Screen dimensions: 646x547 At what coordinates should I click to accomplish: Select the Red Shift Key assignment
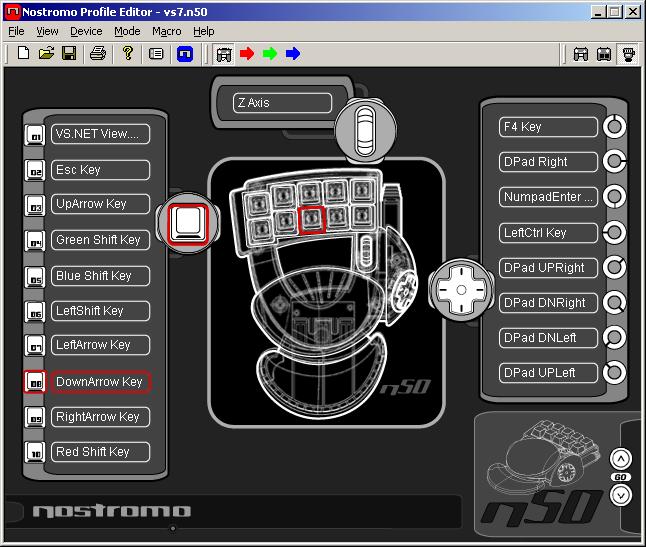(x=101, y=452)
